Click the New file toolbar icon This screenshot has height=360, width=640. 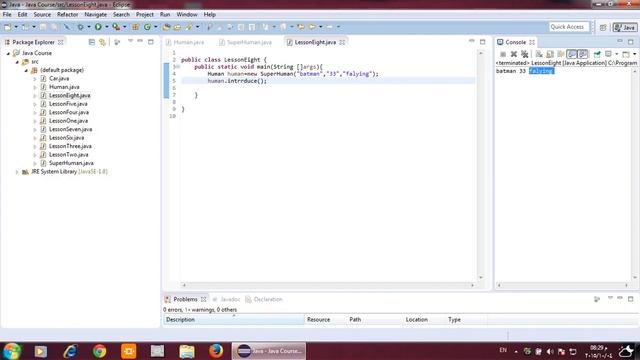point(8,27)
